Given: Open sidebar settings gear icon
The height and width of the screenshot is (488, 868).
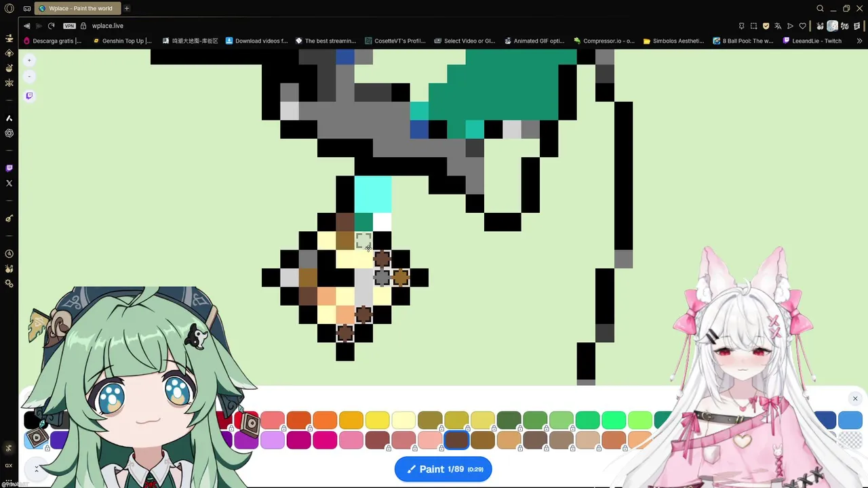Looking at the screenshot, I should click(x=9, y=283).
